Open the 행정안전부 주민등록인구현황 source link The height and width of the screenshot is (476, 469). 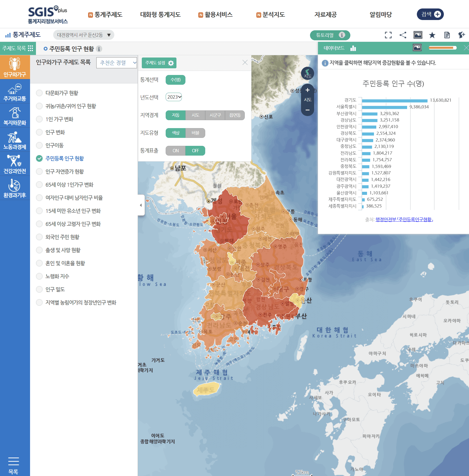pos(404,220)
